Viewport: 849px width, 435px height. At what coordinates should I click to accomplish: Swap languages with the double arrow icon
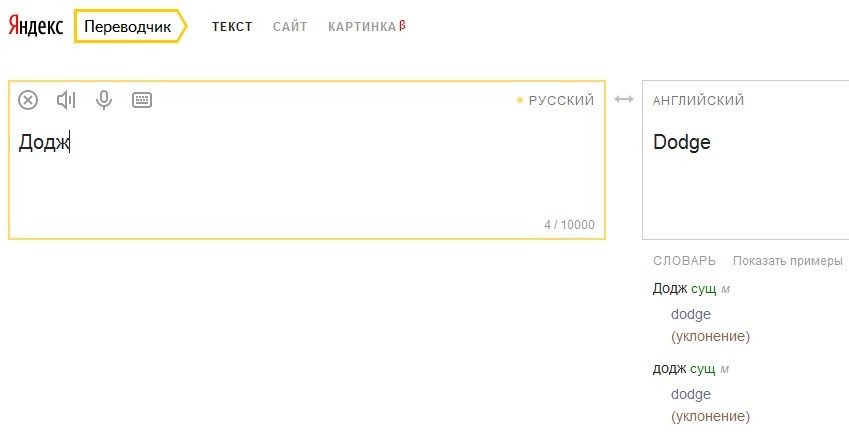(624, 99)
